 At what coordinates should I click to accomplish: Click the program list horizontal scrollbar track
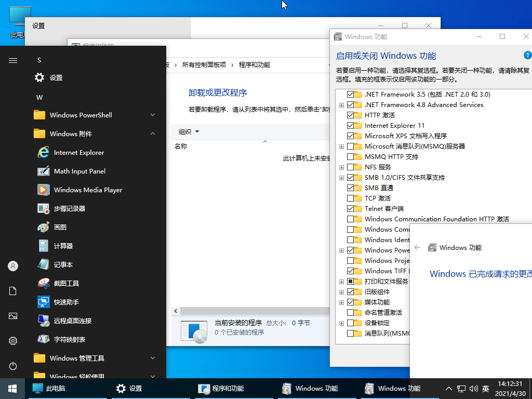[x=255, y=311]
